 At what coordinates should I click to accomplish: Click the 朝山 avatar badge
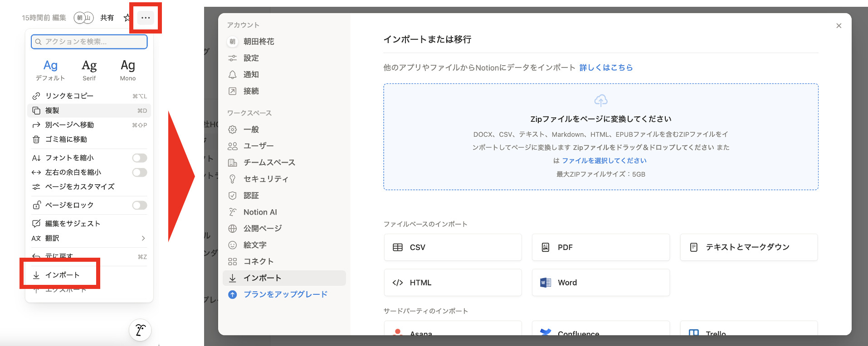pos(84,18)
